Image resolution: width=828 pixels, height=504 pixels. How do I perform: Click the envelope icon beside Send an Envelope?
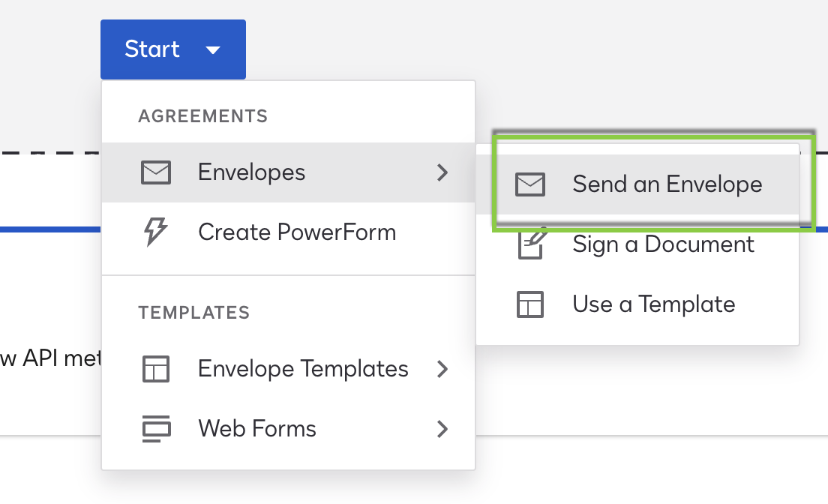pyautogui.click(x=530, y=184)
